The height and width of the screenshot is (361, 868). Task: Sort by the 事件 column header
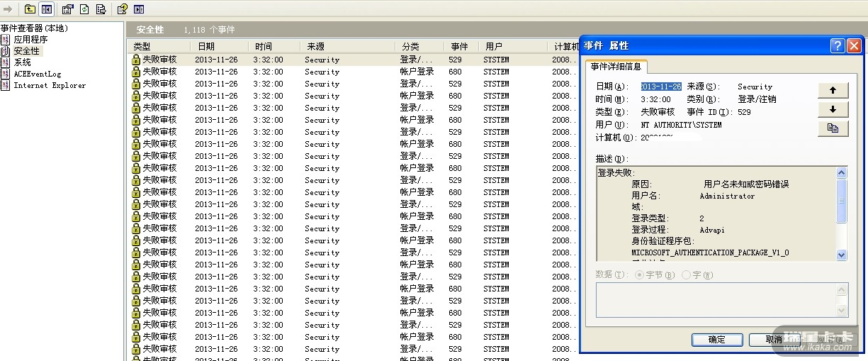461,47
